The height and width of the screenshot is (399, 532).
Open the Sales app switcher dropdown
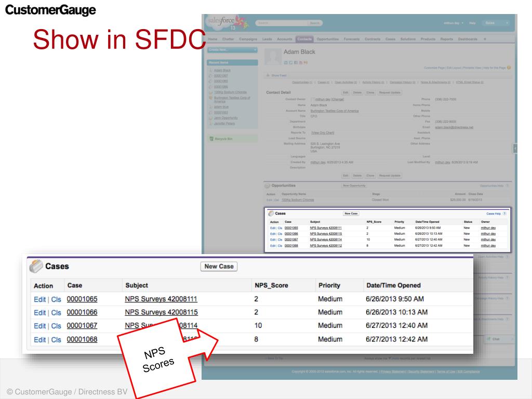496,23
